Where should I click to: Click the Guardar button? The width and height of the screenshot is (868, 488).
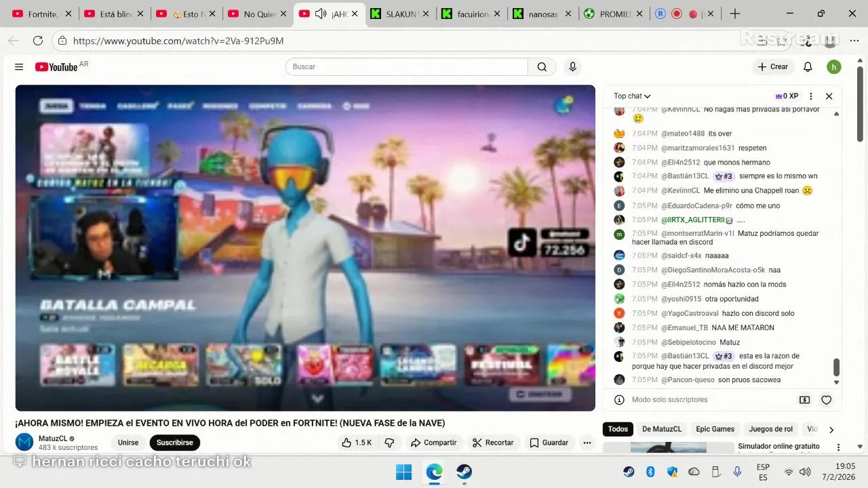(549, 443)
